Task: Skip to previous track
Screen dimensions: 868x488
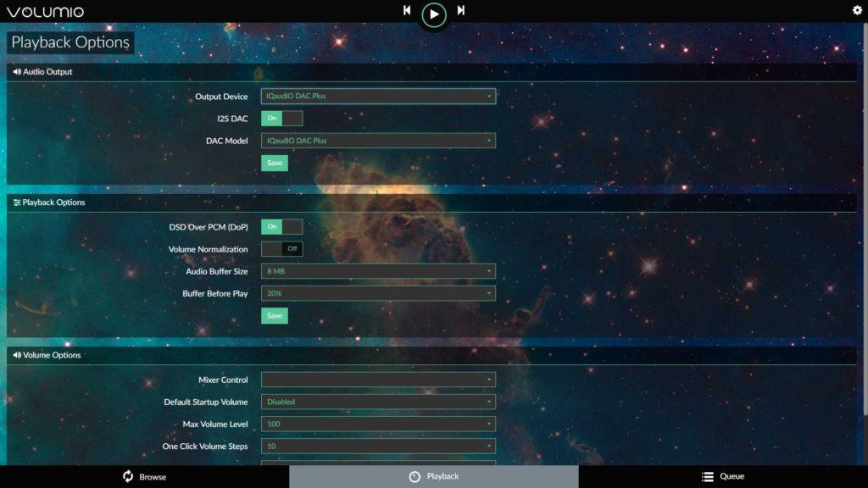Action: (407, 11)
